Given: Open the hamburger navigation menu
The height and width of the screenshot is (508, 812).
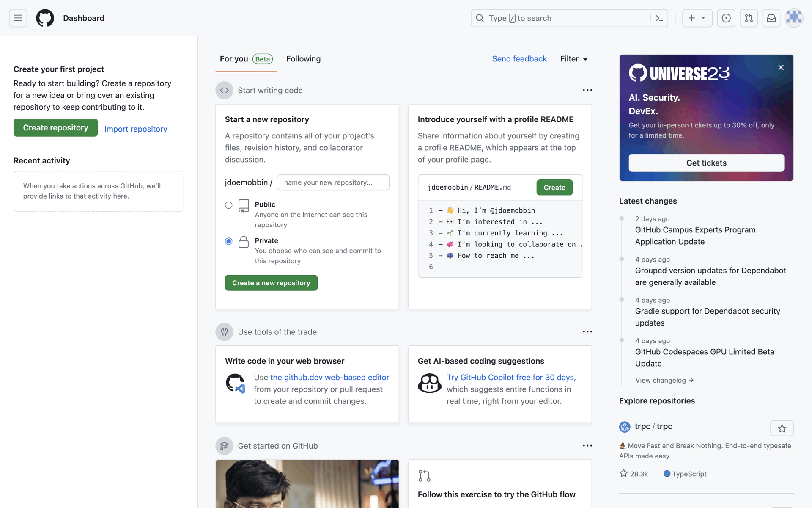Looking at the screenshot, I should click(18, 18).
